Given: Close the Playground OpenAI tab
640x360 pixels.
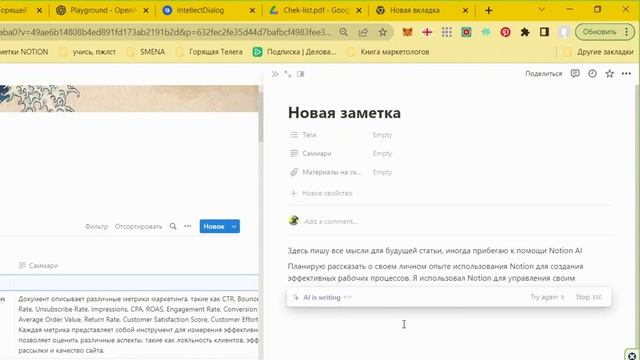Looking at the screenshot, I should 146,11.
